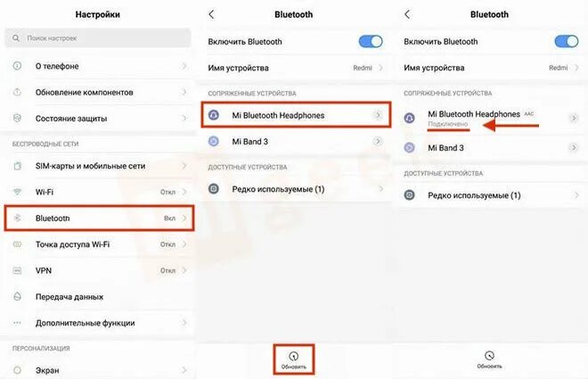This screenshot has width=588, height=379.
Task: Toggle Включить Bluetooth switch in right panel
Action: 567,41
